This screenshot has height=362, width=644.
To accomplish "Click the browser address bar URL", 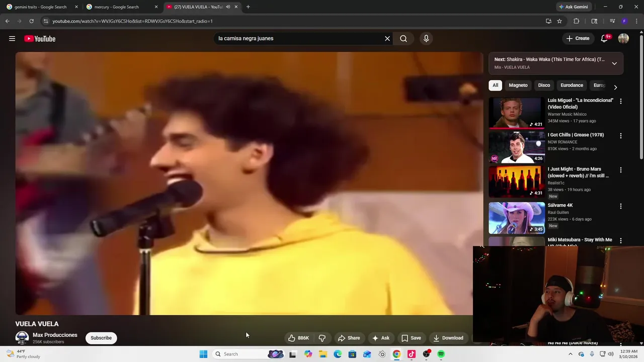I will (x=133, y=21).
